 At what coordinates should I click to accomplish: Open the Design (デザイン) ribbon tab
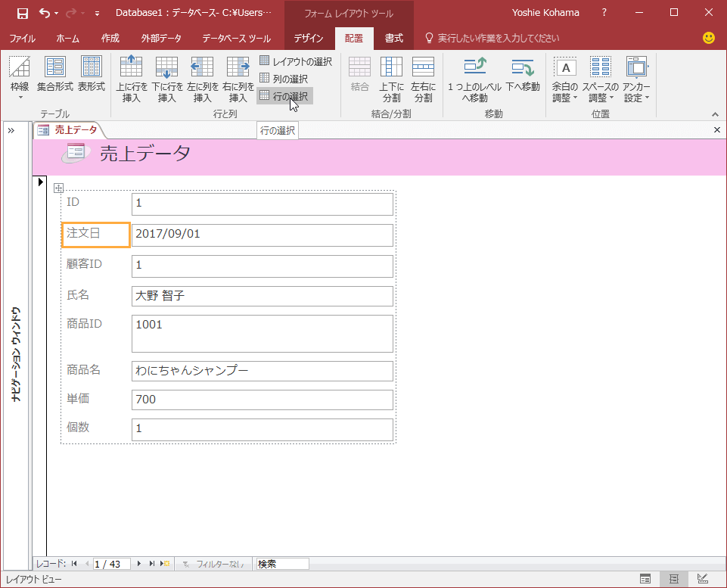(309, 38)
